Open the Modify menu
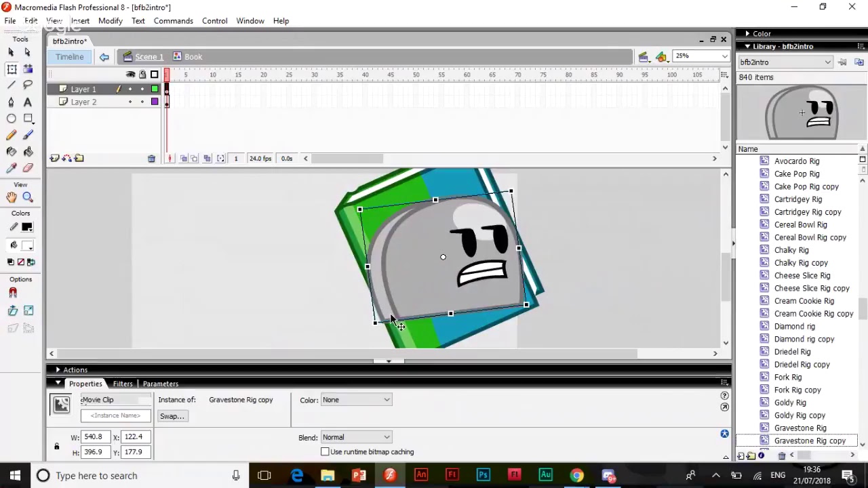Viewport: 868px width, 488px height. click(110, 21)
